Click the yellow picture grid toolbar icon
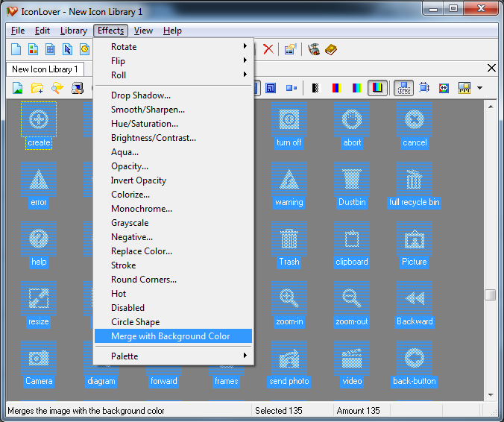This screenshot has height=422, width=504. (464, 88)
